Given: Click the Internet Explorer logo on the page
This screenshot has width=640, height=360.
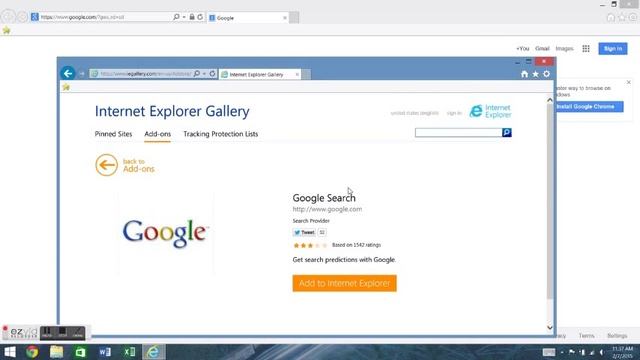Looking at the screenshot, I should pos(490,111).
